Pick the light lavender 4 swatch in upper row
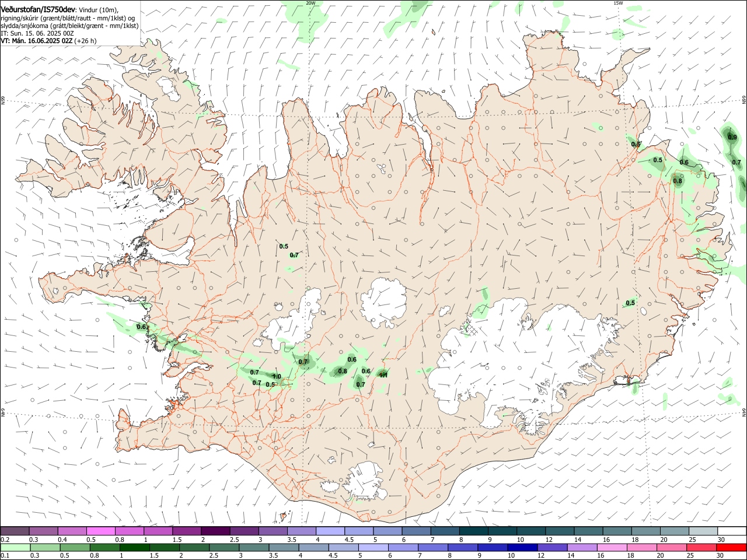The image size is (747, 560). [330, 531]
